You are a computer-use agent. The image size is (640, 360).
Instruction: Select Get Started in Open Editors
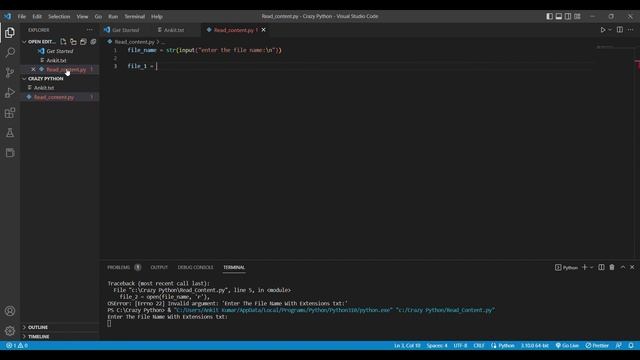coord(60,51)
